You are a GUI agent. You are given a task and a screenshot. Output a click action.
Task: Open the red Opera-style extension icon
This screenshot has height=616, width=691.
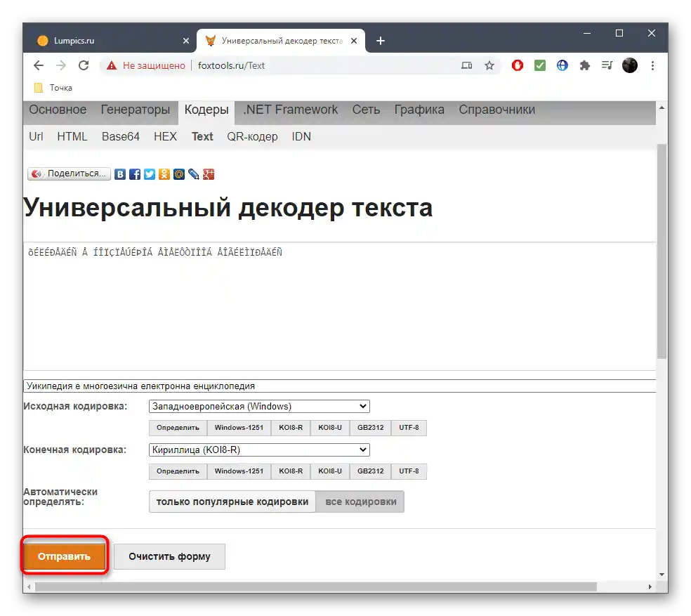point(518,66)
